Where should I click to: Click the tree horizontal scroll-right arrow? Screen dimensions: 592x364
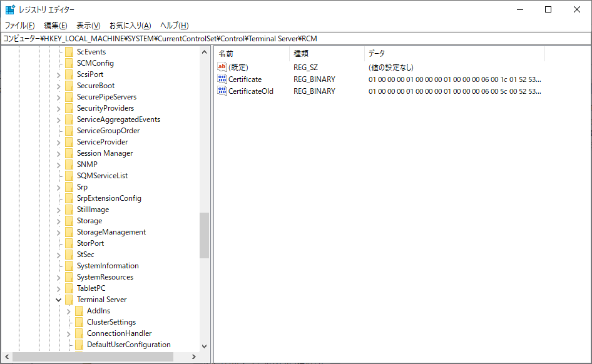coord(194,356)
